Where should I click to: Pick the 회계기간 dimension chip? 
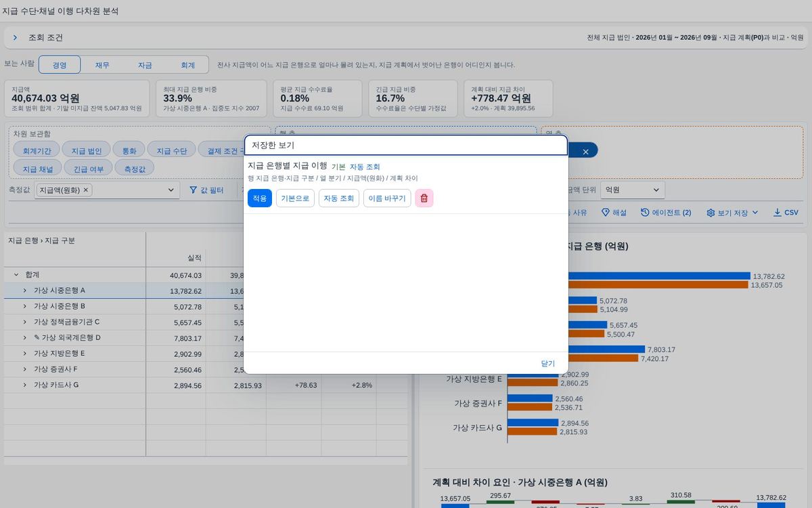point(37,150)
